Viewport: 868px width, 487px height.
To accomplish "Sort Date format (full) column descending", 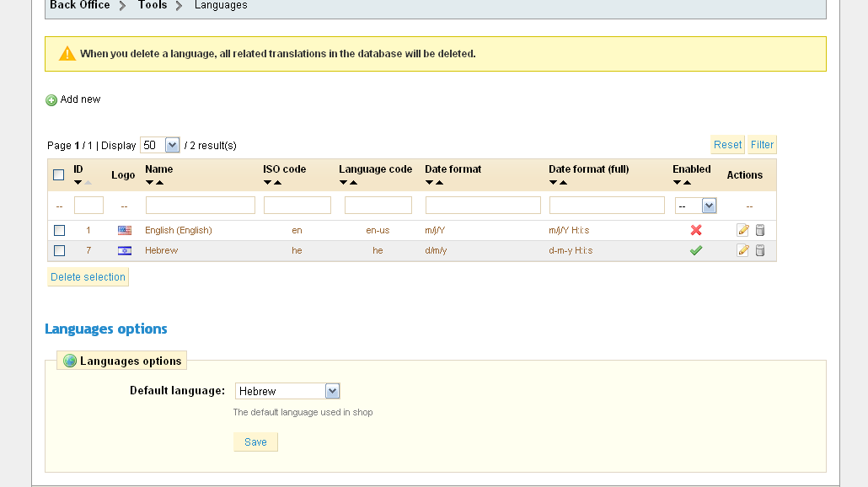I will (x=553, y=183).
